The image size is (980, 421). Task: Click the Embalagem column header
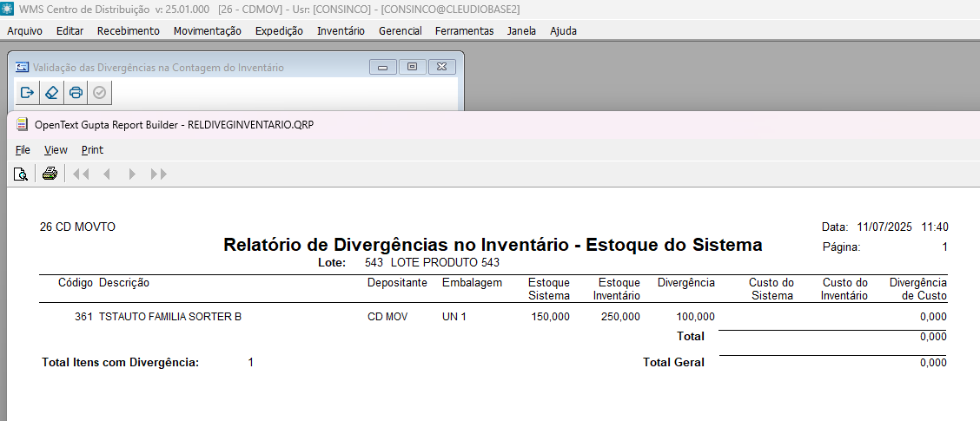click(x=472, y=283)
